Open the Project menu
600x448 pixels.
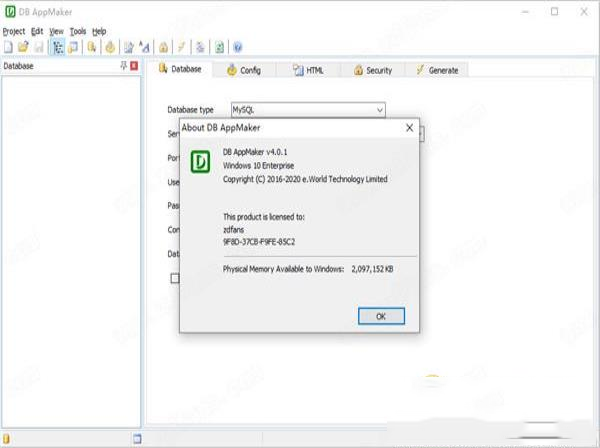tap(14, 31)
